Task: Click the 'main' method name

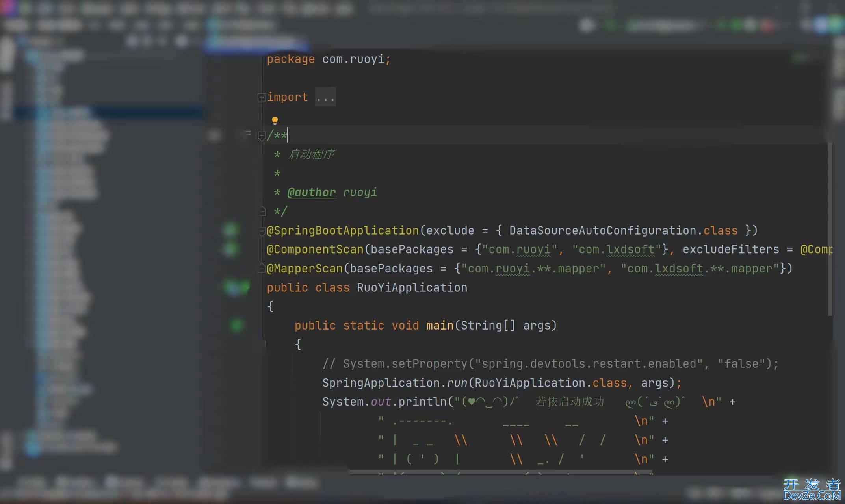Action: [x=440, y=326]
